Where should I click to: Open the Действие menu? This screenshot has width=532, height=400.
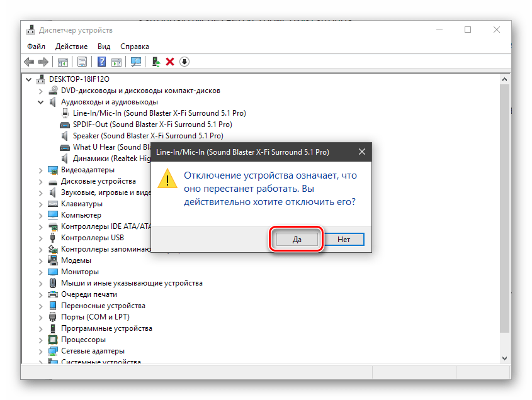click(x=71, y=47)
